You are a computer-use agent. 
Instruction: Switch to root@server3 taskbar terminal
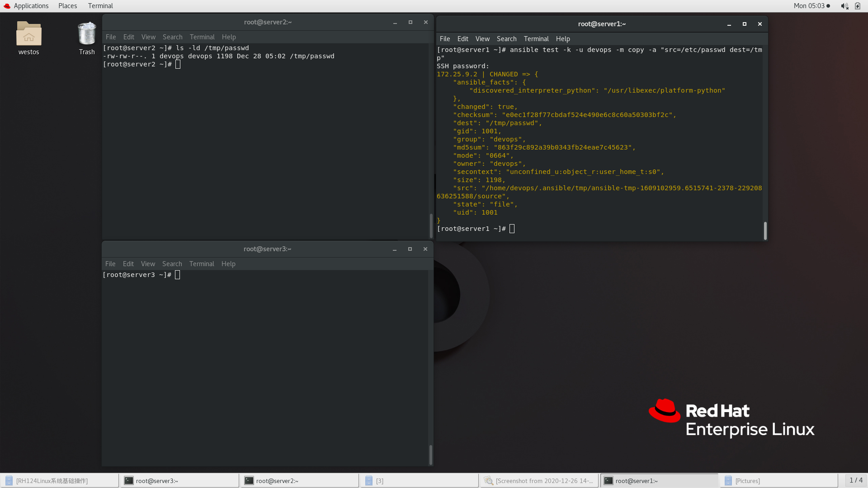pyautogui.click(x=179, y=481)
